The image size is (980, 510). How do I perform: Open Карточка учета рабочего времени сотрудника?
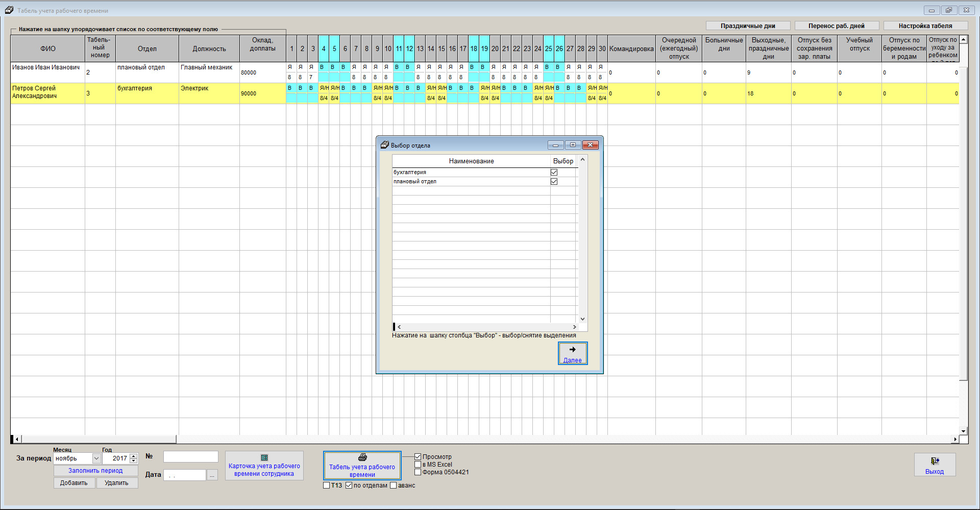tap(264, 465)
